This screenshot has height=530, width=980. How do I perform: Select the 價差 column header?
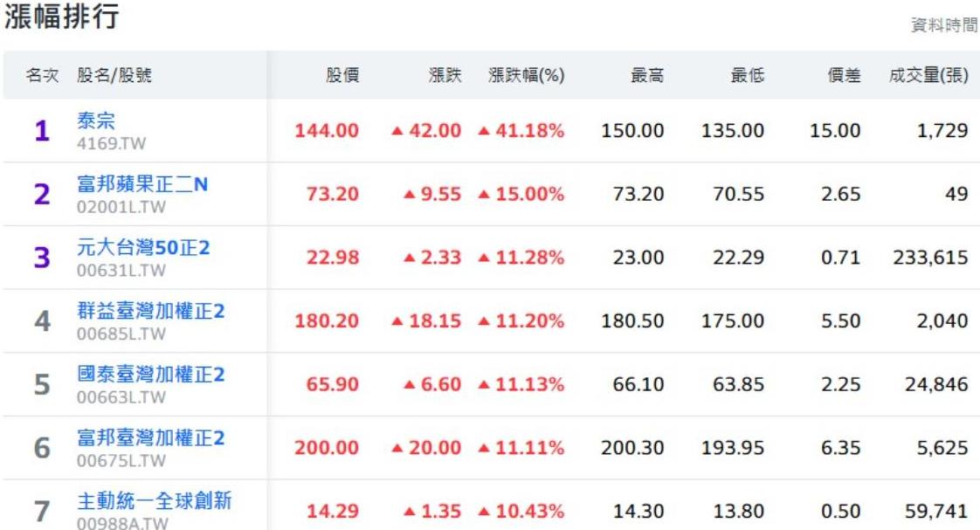(844, 76)
